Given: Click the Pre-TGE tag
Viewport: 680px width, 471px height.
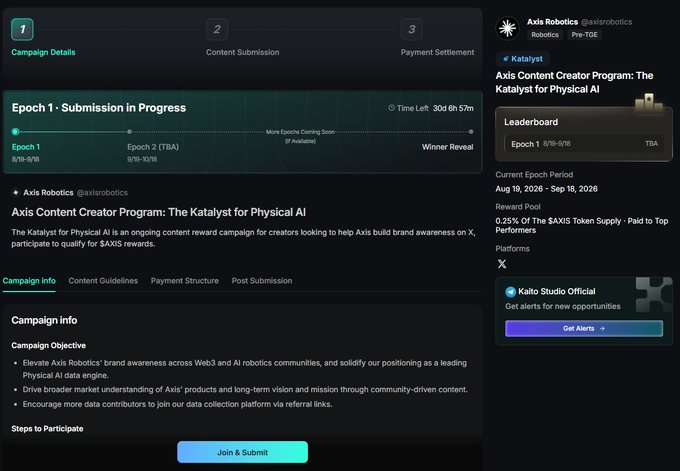Looking at the screenshot, I should [584, 35].
